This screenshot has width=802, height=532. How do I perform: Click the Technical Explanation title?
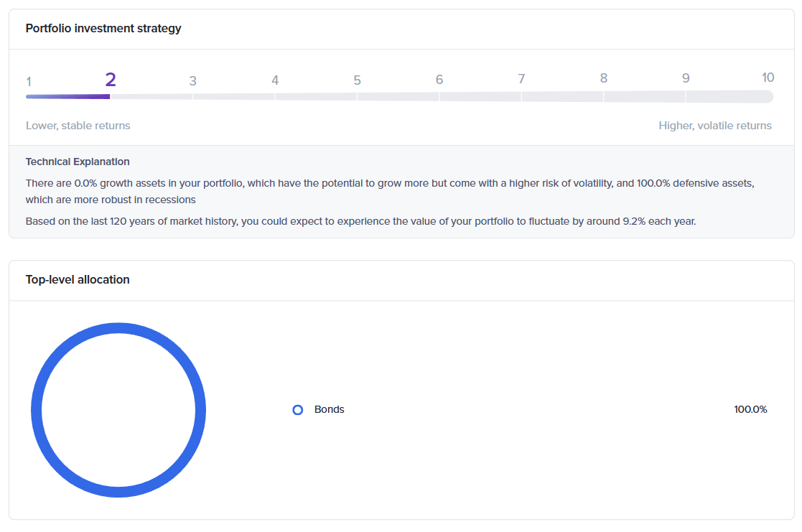(78, 162)
